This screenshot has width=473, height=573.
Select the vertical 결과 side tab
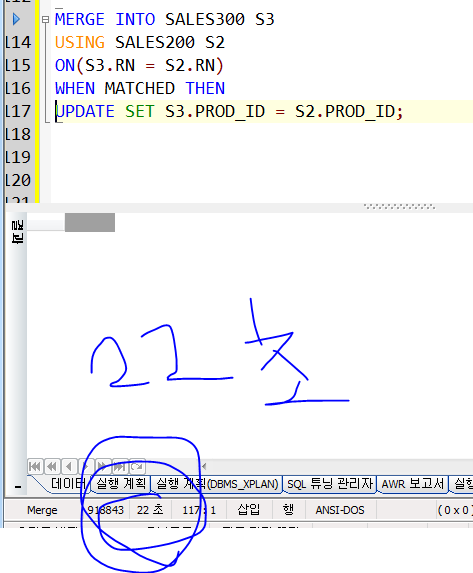(x=18, y=232)
